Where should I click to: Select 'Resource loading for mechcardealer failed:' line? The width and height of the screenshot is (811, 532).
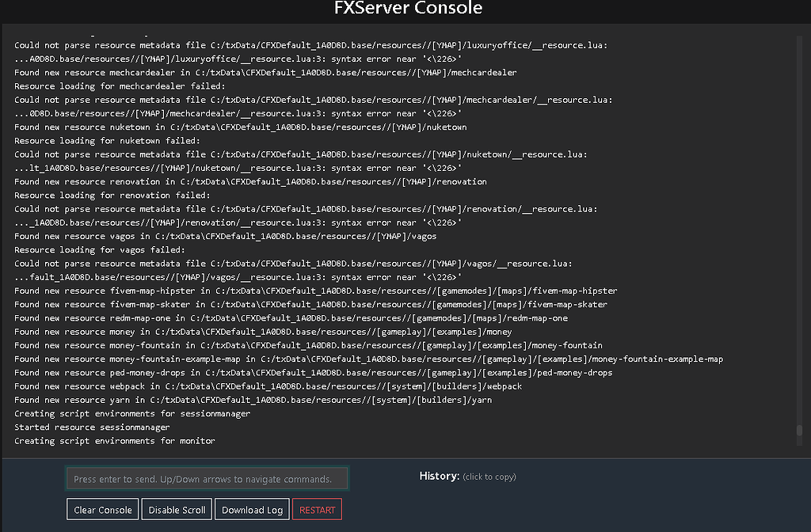tap(120, 86)
